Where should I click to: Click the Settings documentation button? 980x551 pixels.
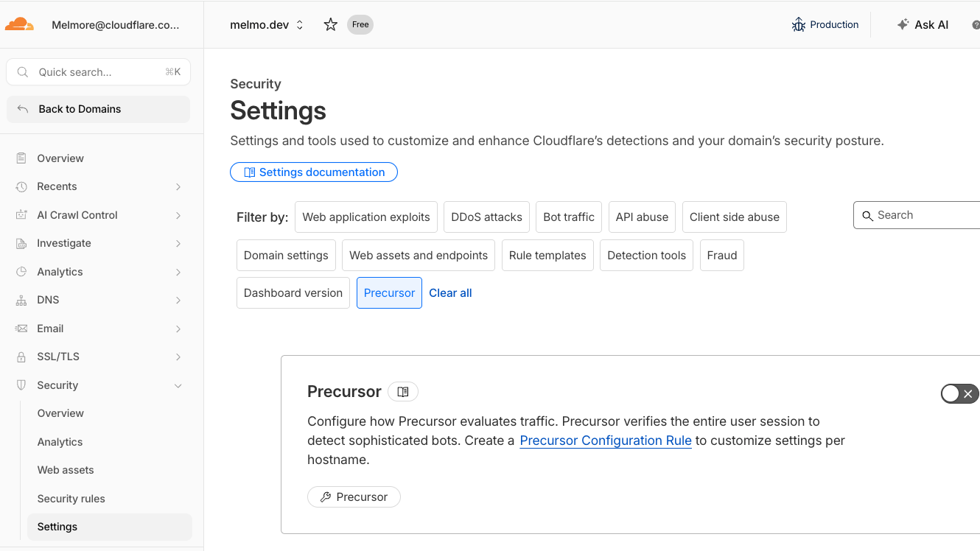tap(314, 172)
